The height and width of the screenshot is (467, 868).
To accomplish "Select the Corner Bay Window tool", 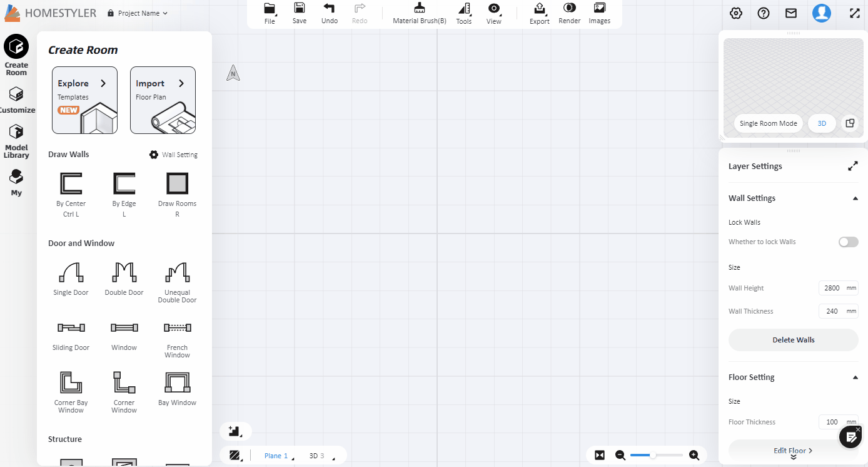I will [x=71, y=387].
